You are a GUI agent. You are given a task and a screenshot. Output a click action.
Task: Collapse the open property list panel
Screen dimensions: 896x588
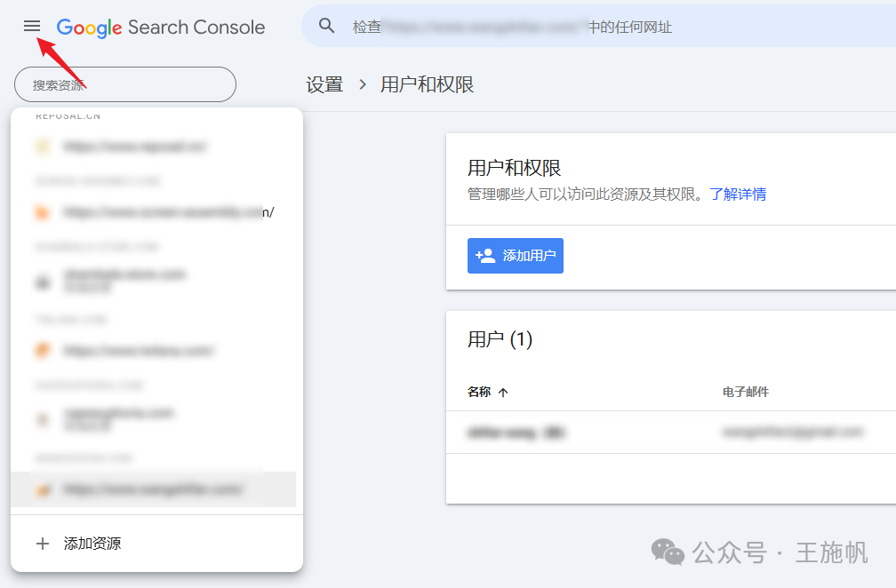pyautogui.click(x=124, y=83)
